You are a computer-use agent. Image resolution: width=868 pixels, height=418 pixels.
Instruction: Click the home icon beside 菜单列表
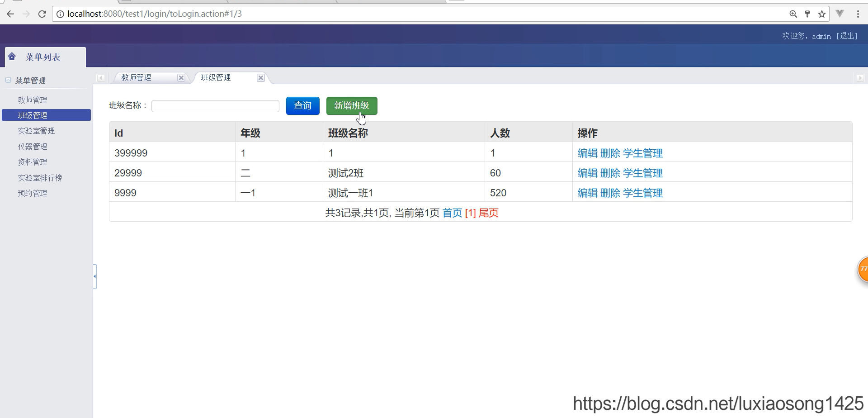tap(12, 57)
